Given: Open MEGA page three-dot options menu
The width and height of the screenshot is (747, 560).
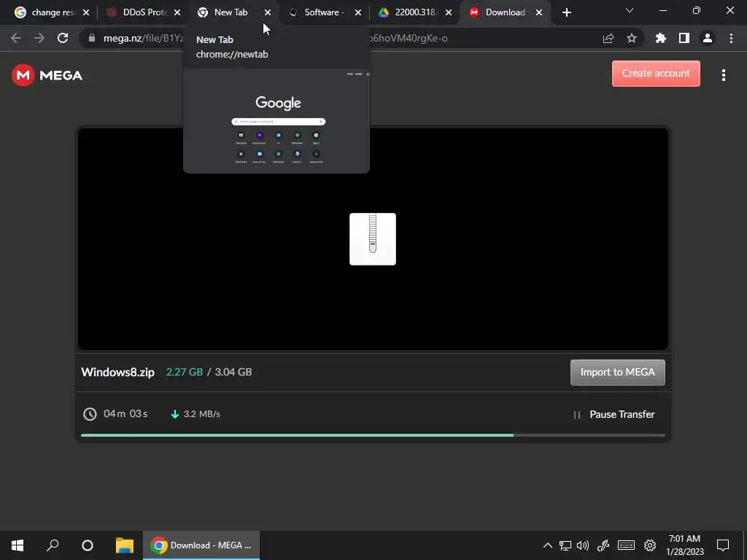Looking at the screenshot, I should pos(724,75).
